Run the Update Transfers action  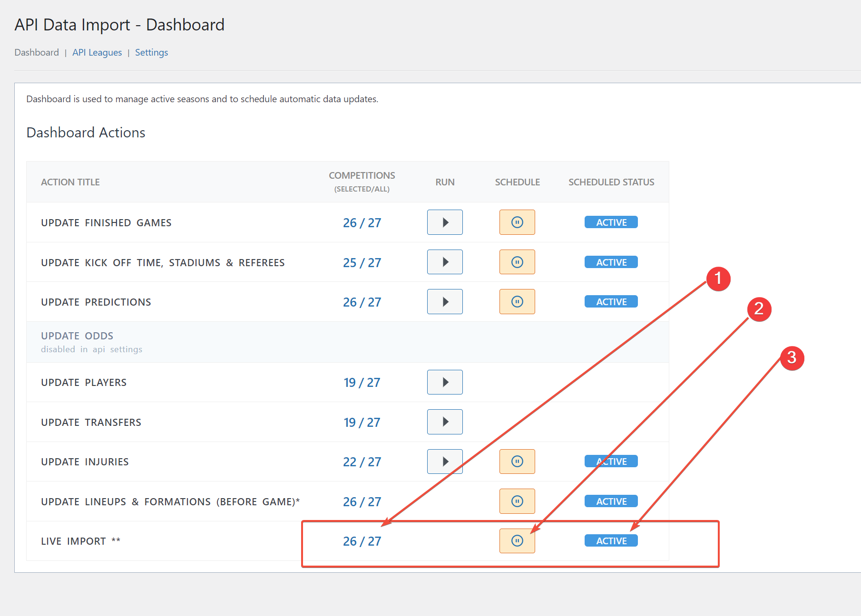pyautogui.click(x=444, y=422)
